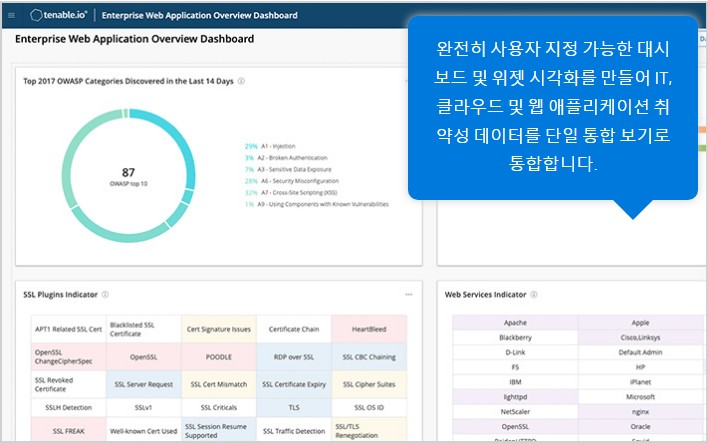Click info icon next to Web Services Indicator
The image size is (708, 443).
(x=534, y=295)
